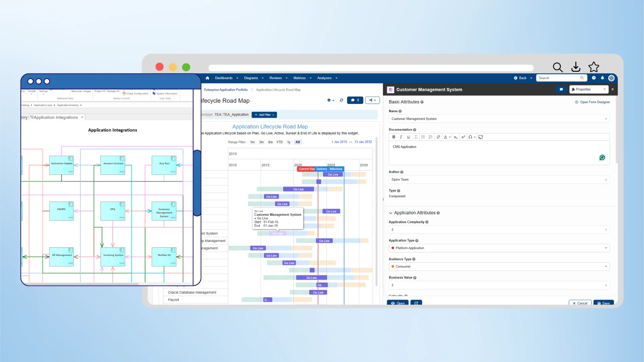This screenshot has width=644, height=362.
Task: Open the Properties dropdown for Customer Management System
Action: [588, 89]
